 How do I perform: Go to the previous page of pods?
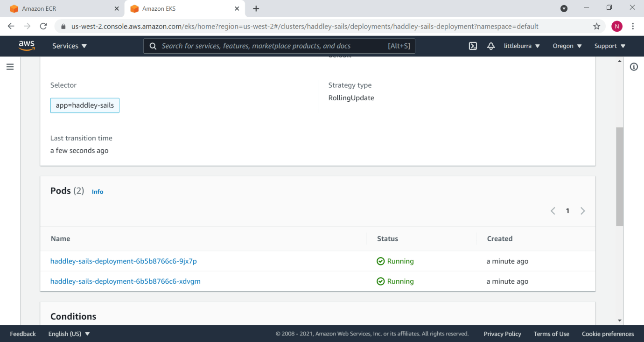point(553,211)
